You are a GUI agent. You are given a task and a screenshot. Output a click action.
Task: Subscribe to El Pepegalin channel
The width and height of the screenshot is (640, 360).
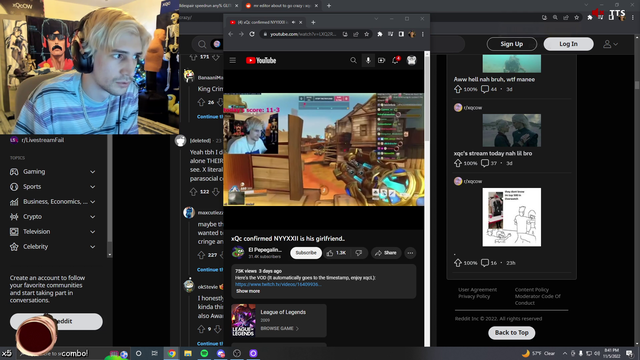click(306, 253)
